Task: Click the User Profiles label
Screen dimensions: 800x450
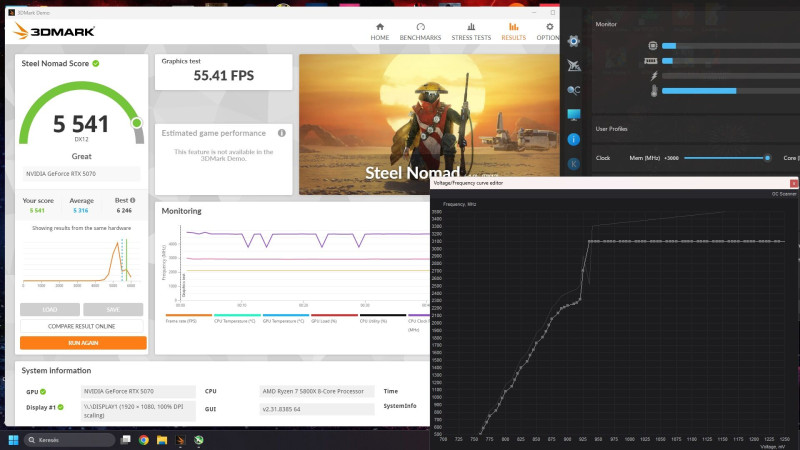Action: (611, 129)
